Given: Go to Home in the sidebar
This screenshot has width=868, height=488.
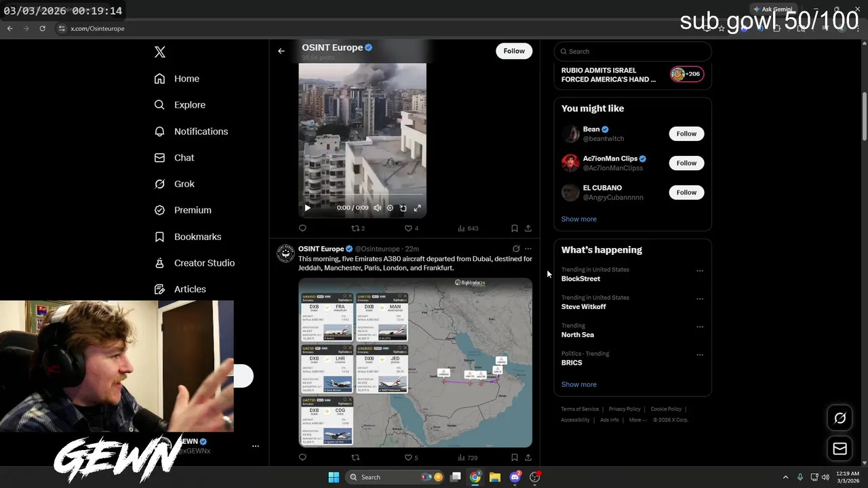Looking at the screenshot, I should tap(177, 79).
